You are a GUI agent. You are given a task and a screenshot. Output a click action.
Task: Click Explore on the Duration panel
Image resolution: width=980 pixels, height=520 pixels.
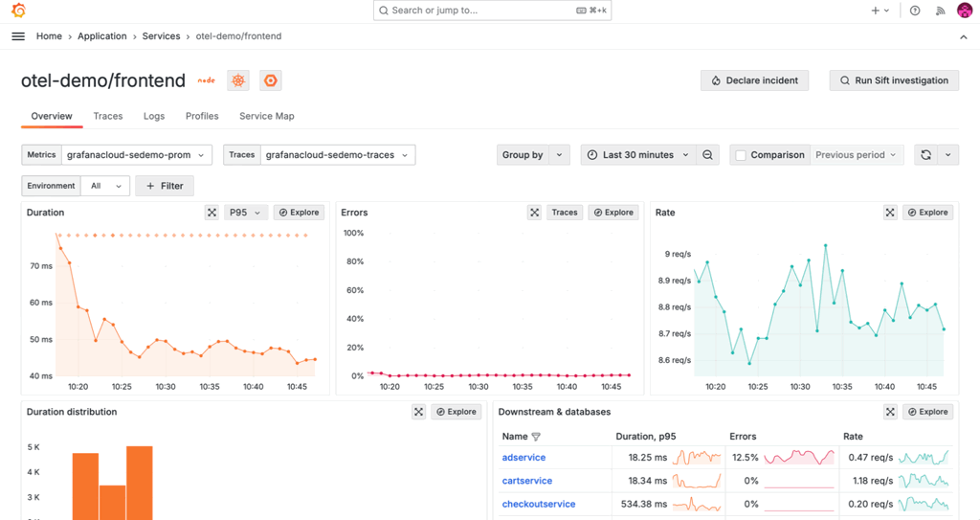point(299,213)
